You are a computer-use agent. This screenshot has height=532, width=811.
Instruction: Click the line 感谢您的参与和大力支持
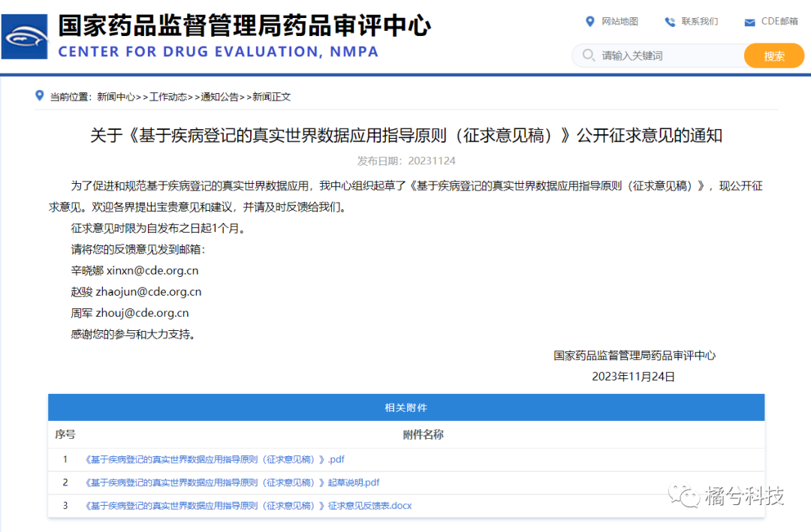click(x=134, y=334)
